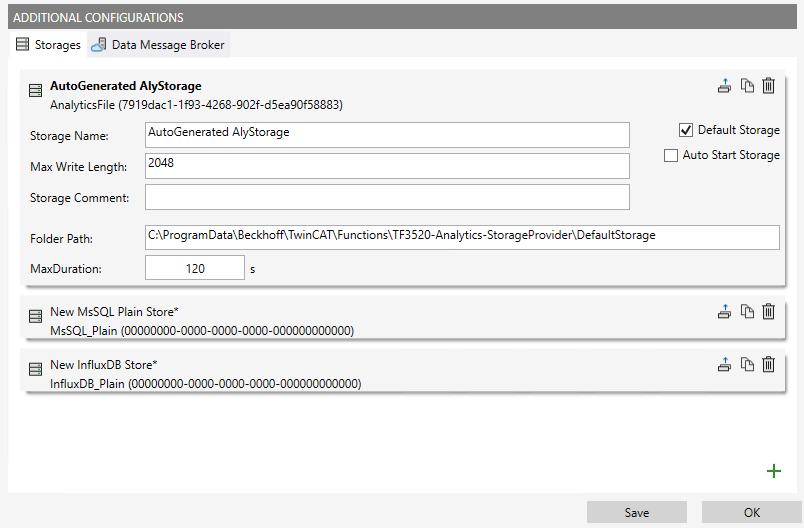Open the Data Message Broker tab
The image size is (804, 528).
point(158,45)
